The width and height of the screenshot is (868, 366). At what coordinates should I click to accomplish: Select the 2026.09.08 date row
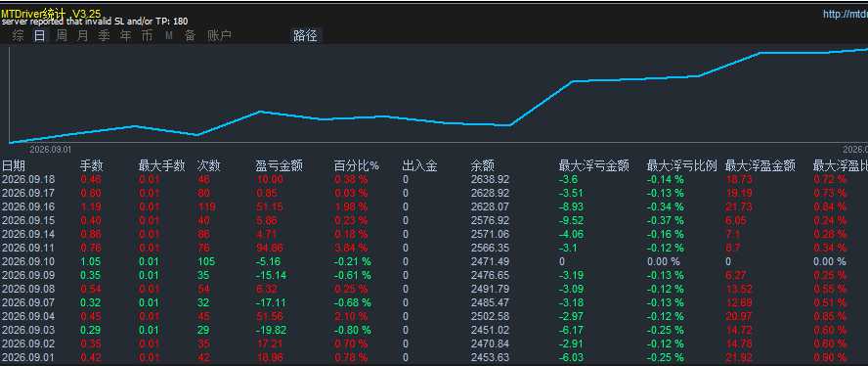28,289
